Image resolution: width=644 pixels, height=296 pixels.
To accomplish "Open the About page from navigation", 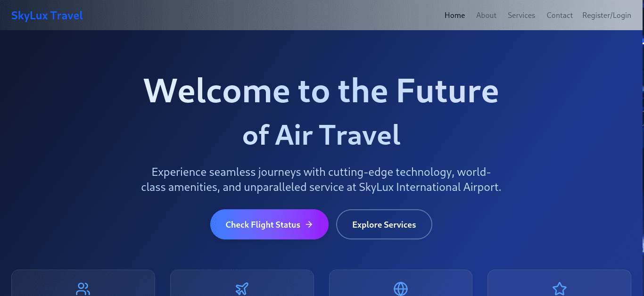I will click(x=486, y=15).
